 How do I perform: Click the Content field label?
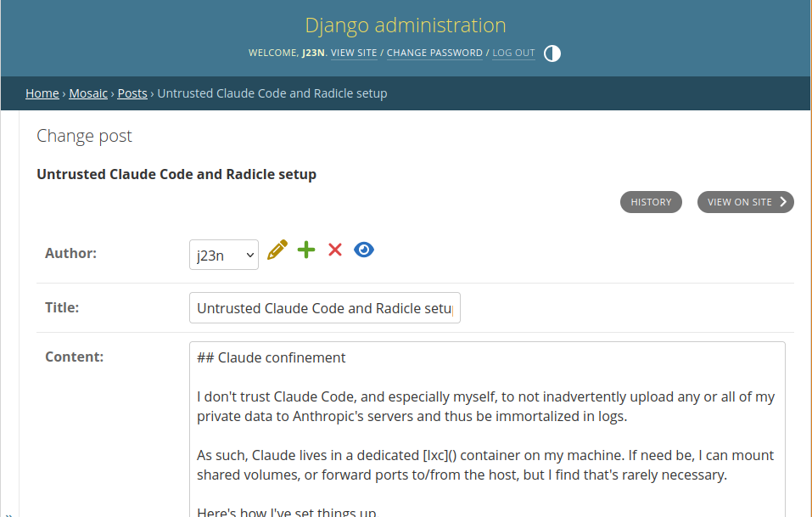coord(74,357)
